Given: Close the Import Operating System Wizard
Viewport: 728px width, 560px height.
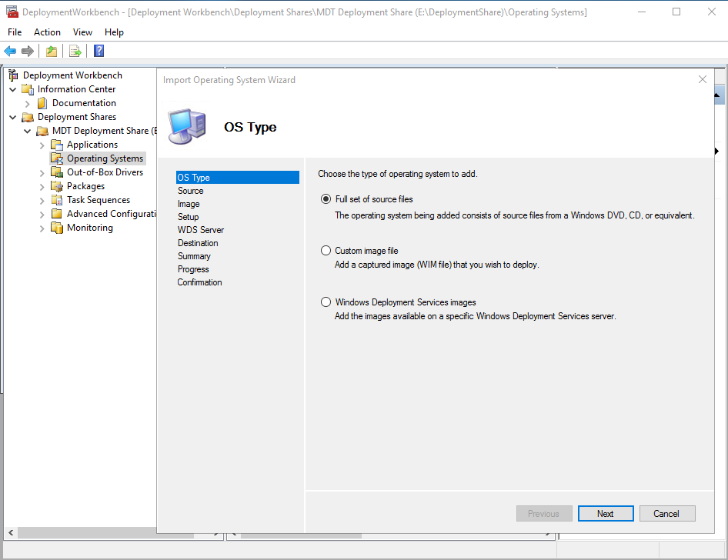Looking at the screenshot, I should (703, 79).
